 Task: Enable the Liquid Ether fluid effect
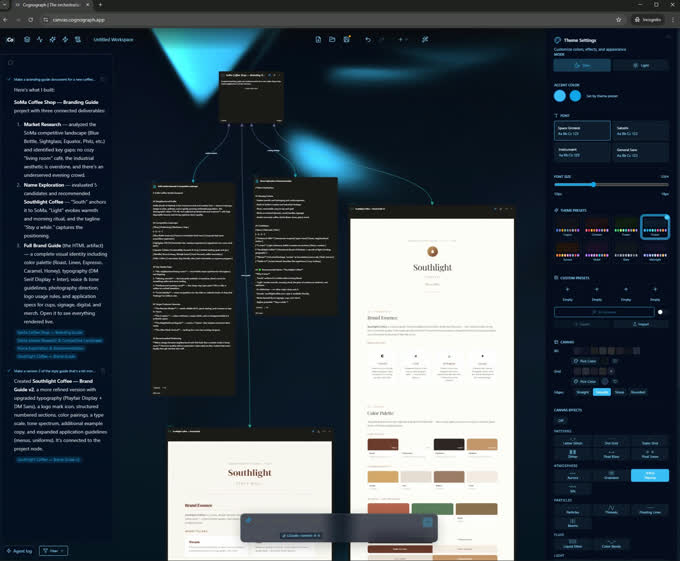coord(572,544)
